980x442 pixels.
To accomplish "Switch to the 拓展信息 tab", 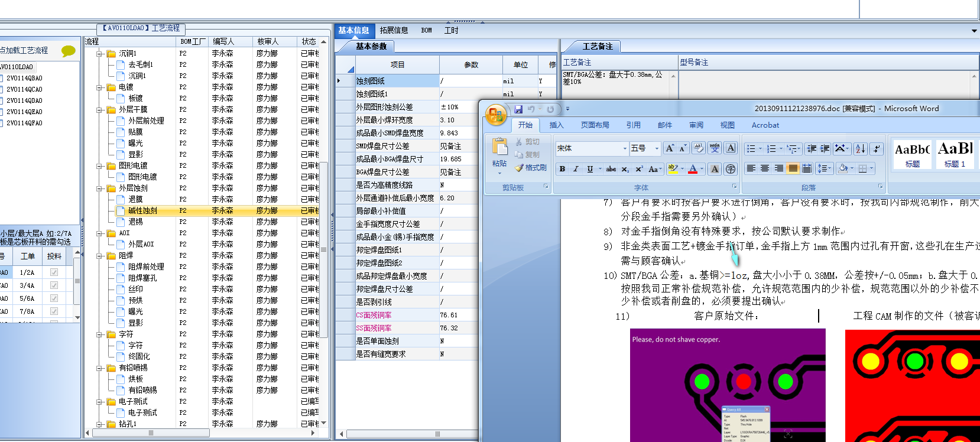I will pyautogui.click(x=394, y=30).
